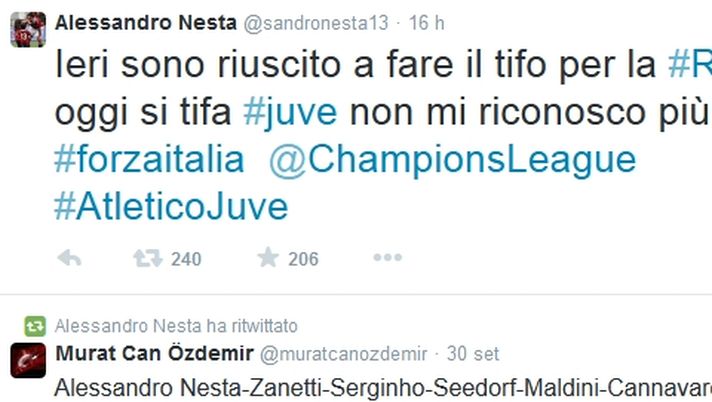This screenshot has height=402, width=712.
Task: Follow the #forzaitalia hashtag link
Action: [x=148, y=160]
